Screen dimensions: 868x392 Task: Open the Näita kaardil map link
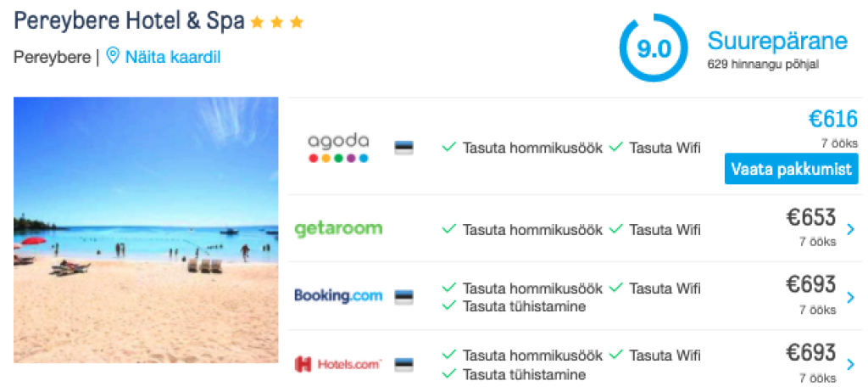[173, 57]
